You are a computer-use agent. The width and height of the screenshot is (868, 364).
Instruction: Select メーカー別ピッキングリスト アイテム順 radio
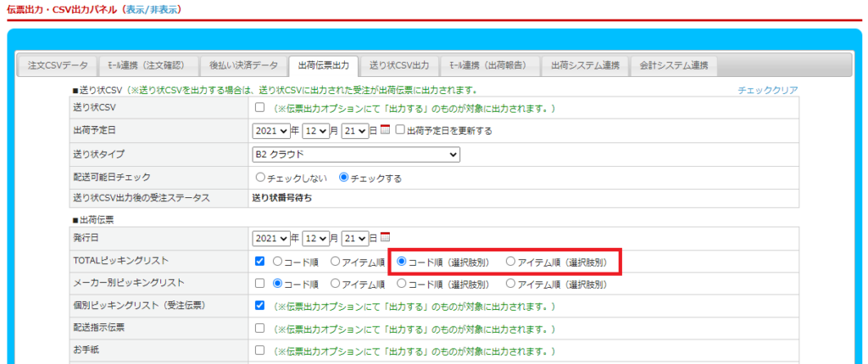[x=336, y=284]
